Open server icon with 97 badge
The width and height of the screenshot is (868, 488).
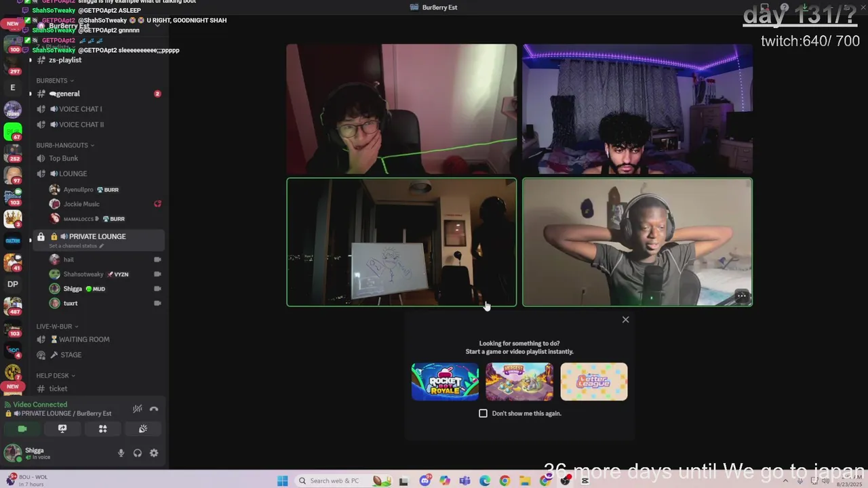13,174
